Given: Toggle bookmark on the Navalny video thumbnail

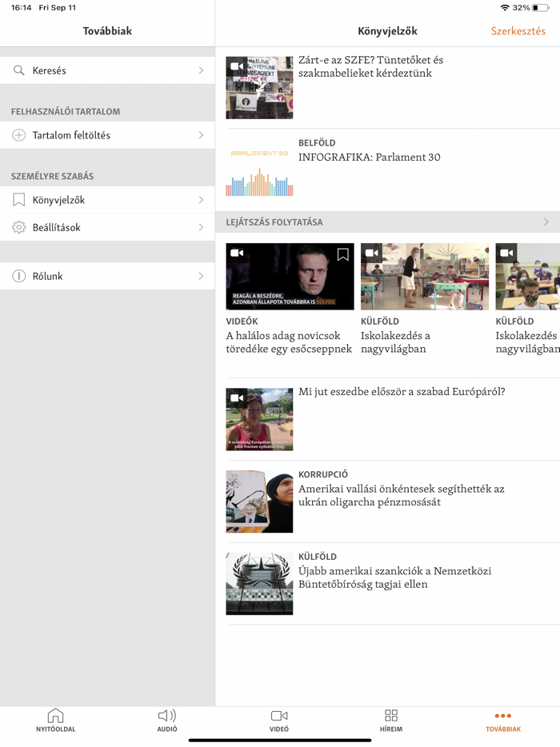Looking at the screenshot, I should coord(342,255).
